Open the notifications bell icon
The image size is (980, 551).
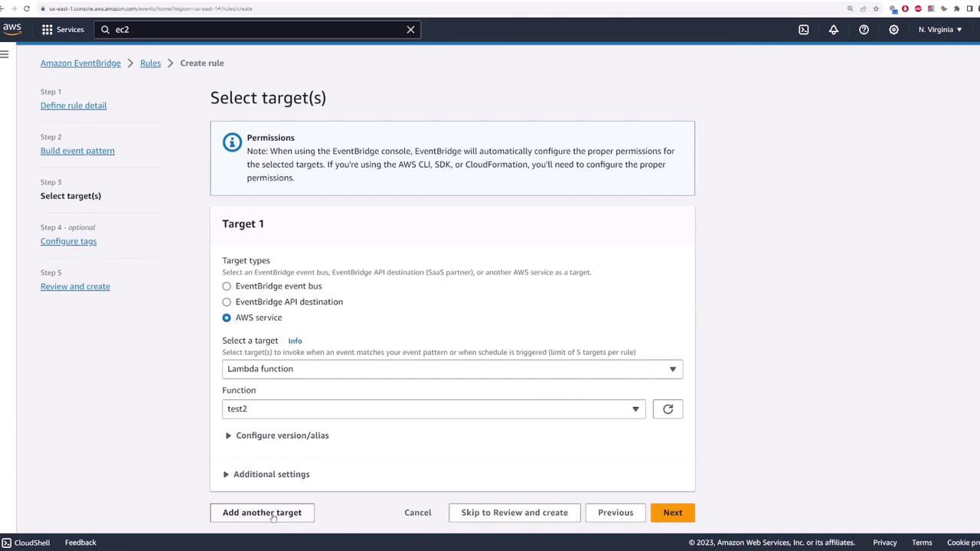tap(833, 29)
